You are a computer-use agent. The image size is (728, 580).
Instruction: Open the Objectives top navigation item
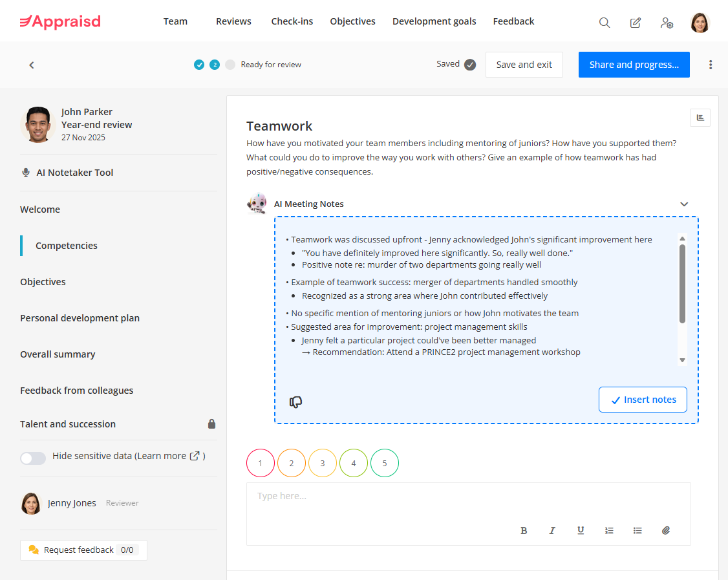click(x=352, y=21)
